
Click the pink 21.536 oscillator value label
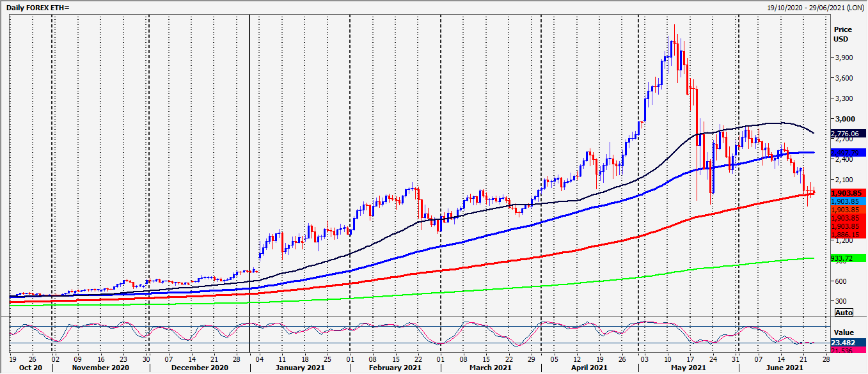pyautogui.click(x=848, y=351)
